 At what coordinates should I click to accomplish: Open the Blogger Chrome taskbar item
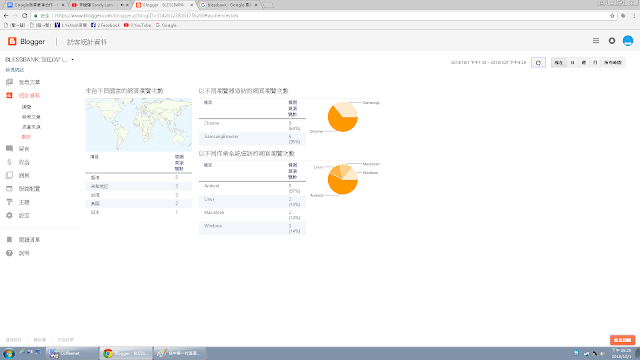[126, 353]
